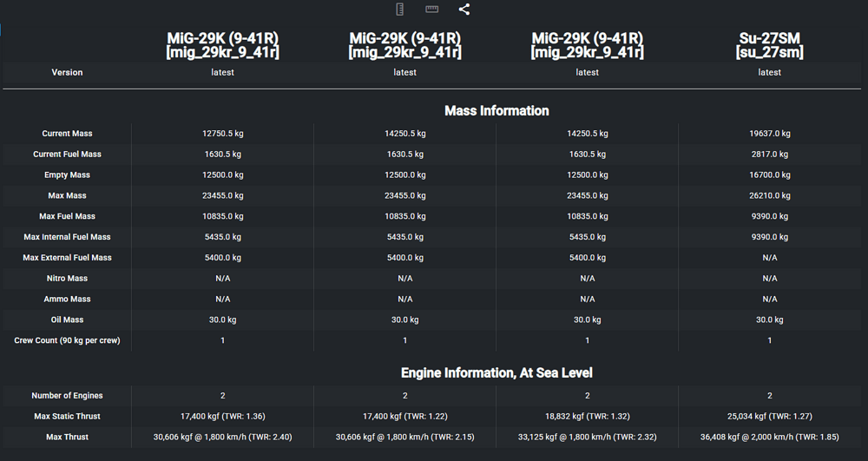Click the Max Thrust row label

pyautogui.click(x=67, y=438)
